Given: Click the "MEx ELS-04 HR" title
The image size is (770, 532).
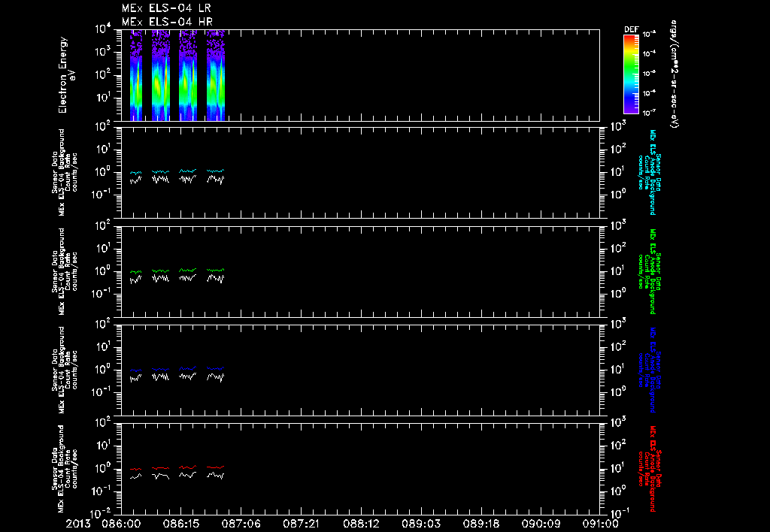Looking at the screenshot, I should tap(167, 22).
